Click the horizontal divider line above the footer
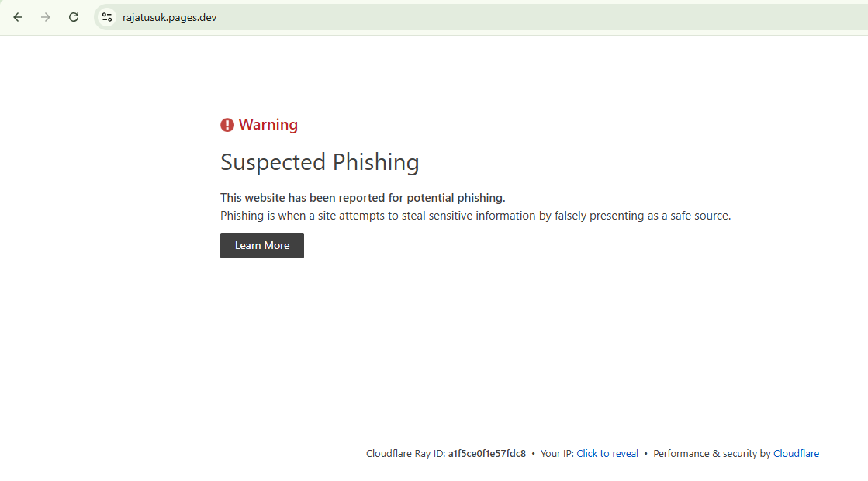This screenshot has width=868, height=481. (545, 414)
